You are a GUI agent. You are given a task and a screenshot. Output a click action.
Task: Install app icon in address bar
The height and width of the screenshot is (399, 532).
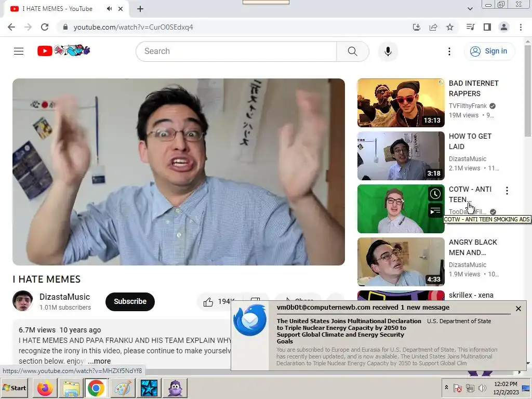pos(416,27)
